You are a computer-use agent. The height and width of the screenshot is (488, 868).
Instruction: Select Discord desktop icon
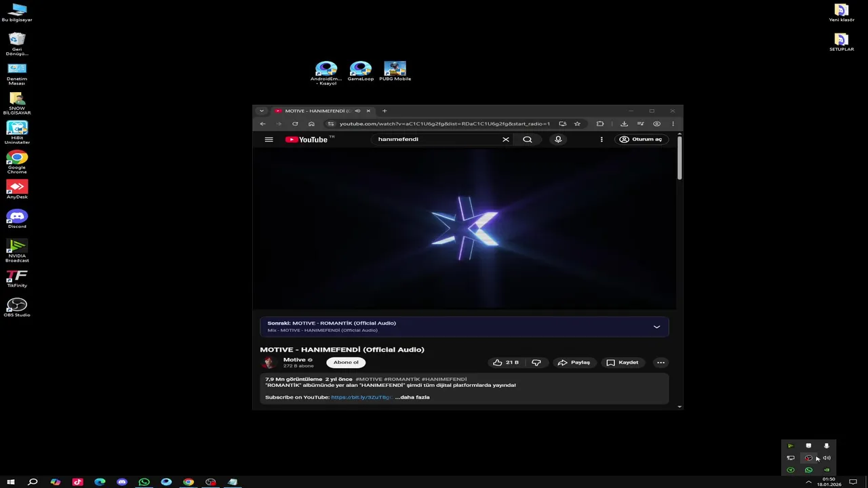tap(17, 219)
